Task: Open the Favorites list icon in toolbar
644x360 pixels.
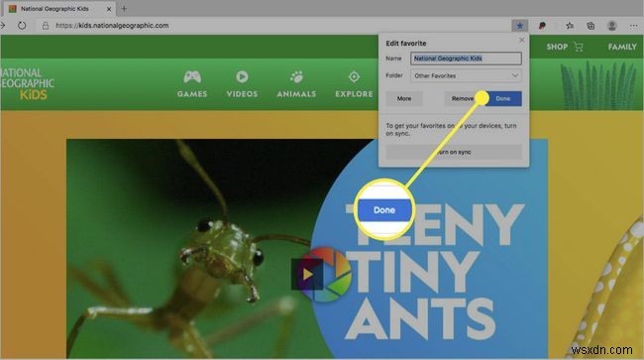Action: pos(570,26)
